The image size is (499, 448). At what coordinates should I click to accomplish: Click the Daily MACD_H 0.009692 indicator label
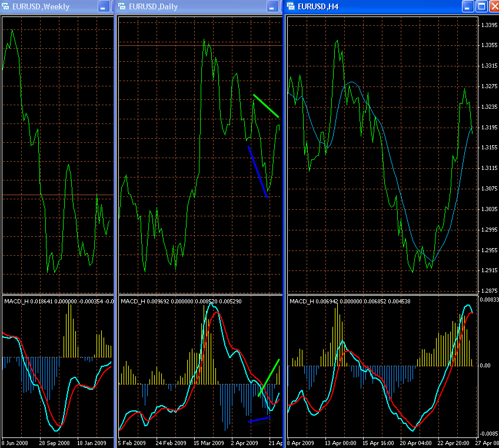tap(181, 301)
